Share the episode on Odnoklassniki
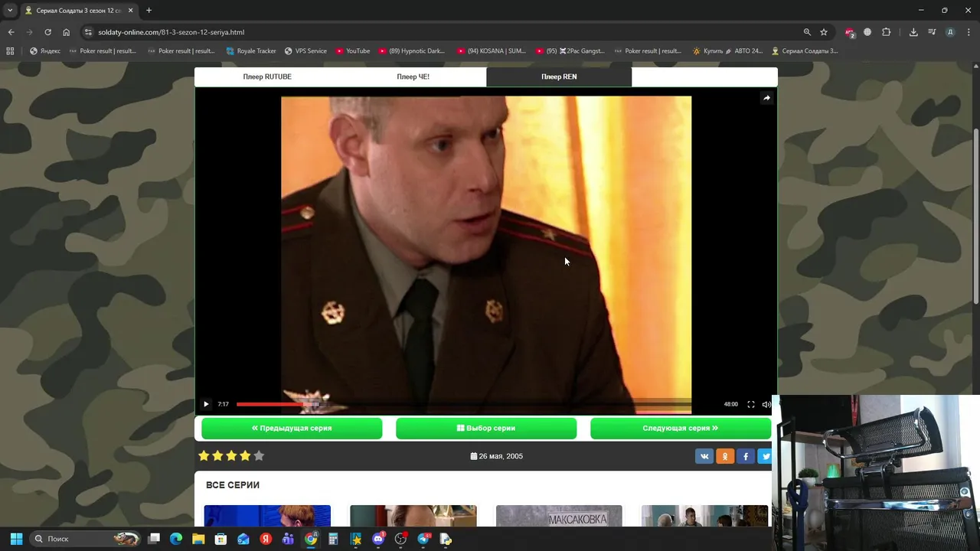980x551 pixels. 725,456
